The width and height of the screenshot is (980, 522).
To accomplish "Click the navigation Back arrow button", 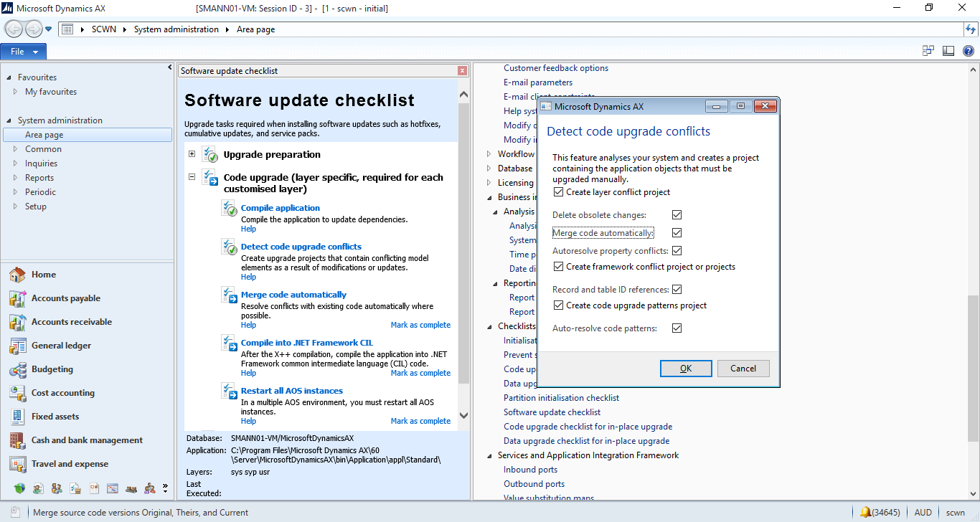I will 14,29.
